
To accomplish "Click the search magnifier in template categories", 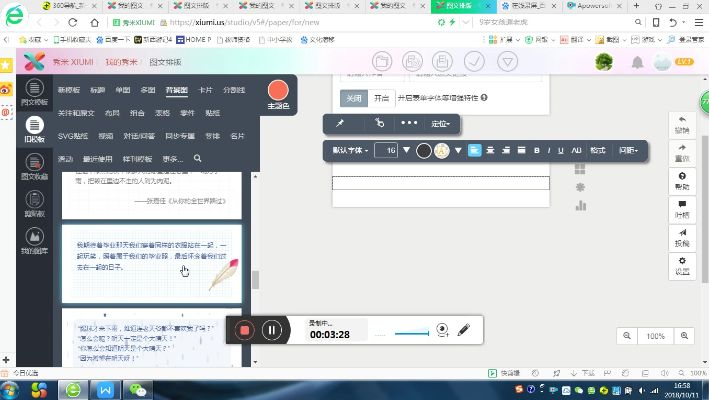I will coord(198,159).
